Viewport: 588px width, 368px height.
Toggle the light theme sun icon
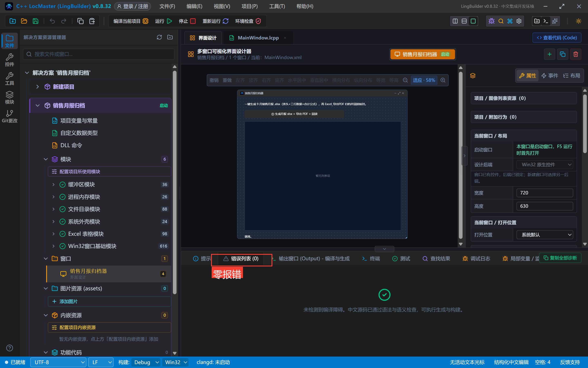(x=579, y=21)
